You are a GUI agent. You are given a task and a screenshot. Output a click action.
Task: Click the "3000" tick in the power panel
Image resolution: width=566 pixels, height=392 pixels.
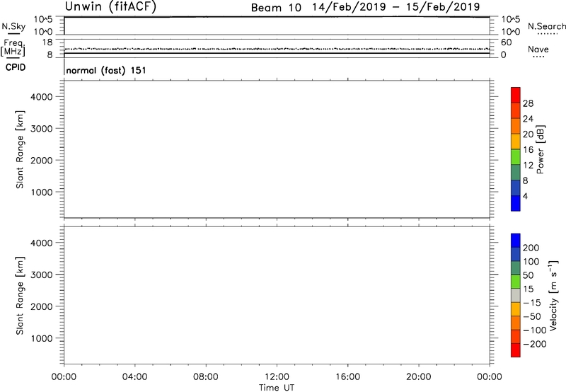tap(42, 129)
